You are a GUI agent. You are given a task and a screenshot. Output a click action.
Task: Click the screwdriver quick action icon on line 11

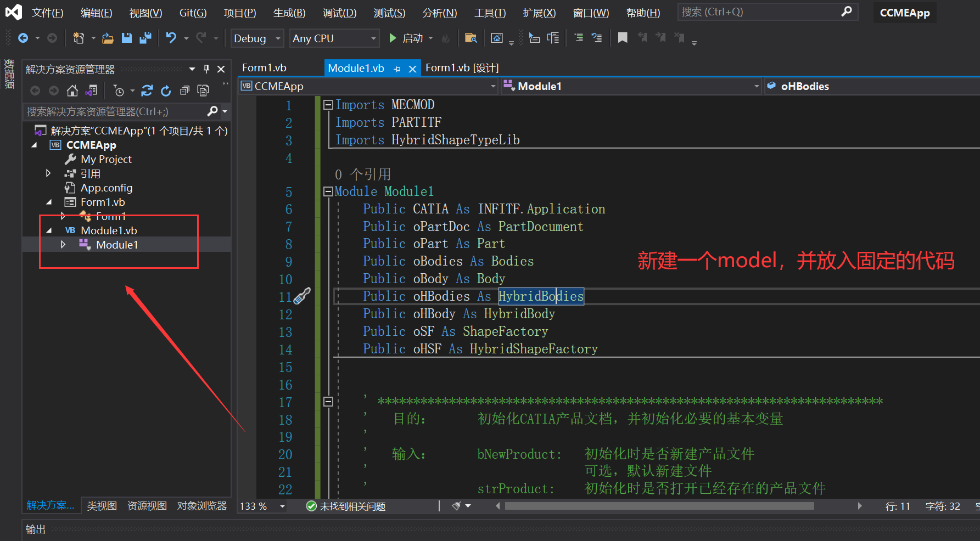click(x=302, y=296)
